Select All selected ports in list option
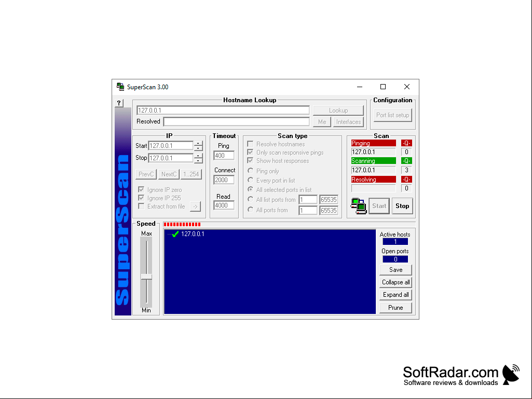This screenshot has width=532, height=399. click(x=250, y=189)
